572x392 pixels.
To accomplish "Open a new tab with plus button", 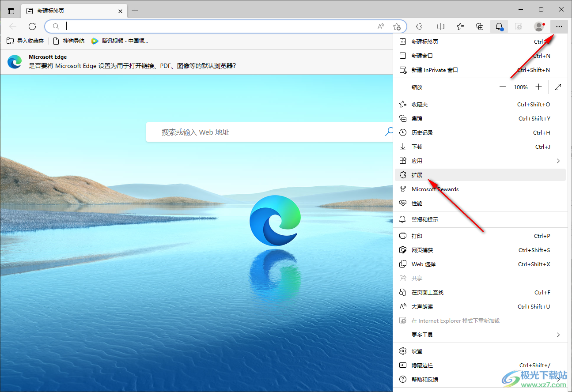I will point(135,11).
